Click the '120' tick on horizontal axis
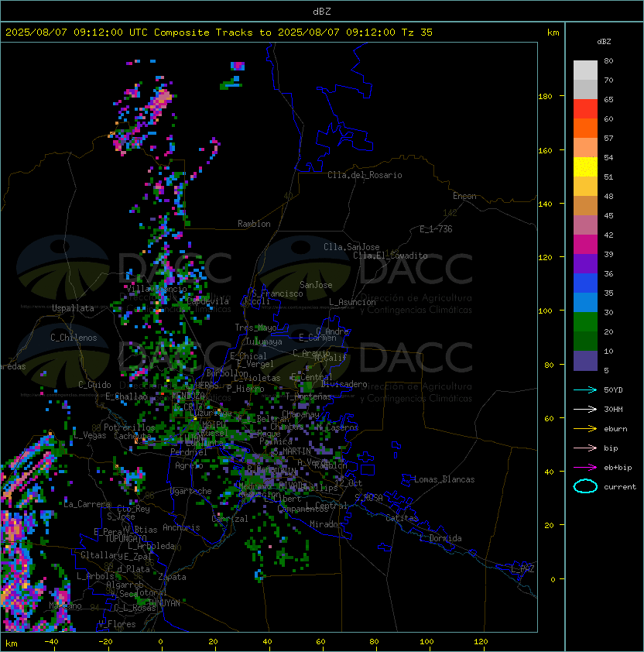The height and width of the screenshot is (652, 644). coord(481,642)
